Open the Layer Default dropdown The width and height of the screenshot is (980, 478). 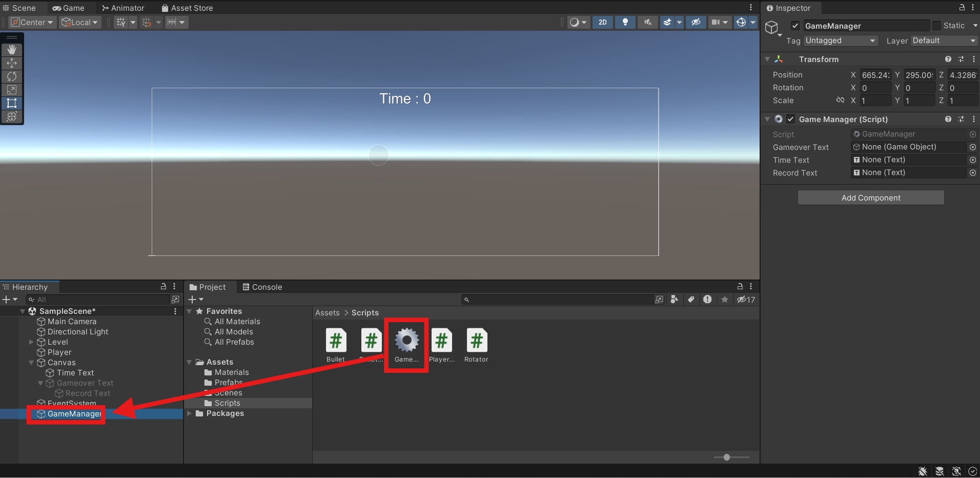[x=944, y=41]
